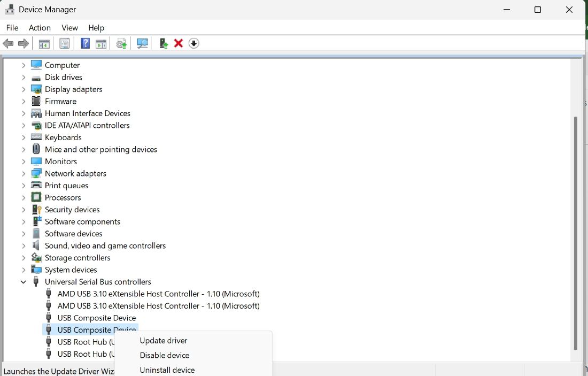Image resolution: width=588 pixels, height=376 pixels.
Task: Click the red X Uninstall device icon
Action: (x=179, y=43)
